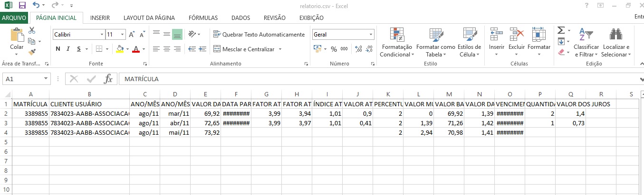Click in the formula bar showing MATRÍCULA
Viewport: 644px width, 195px height.
(x=379, y=79)
